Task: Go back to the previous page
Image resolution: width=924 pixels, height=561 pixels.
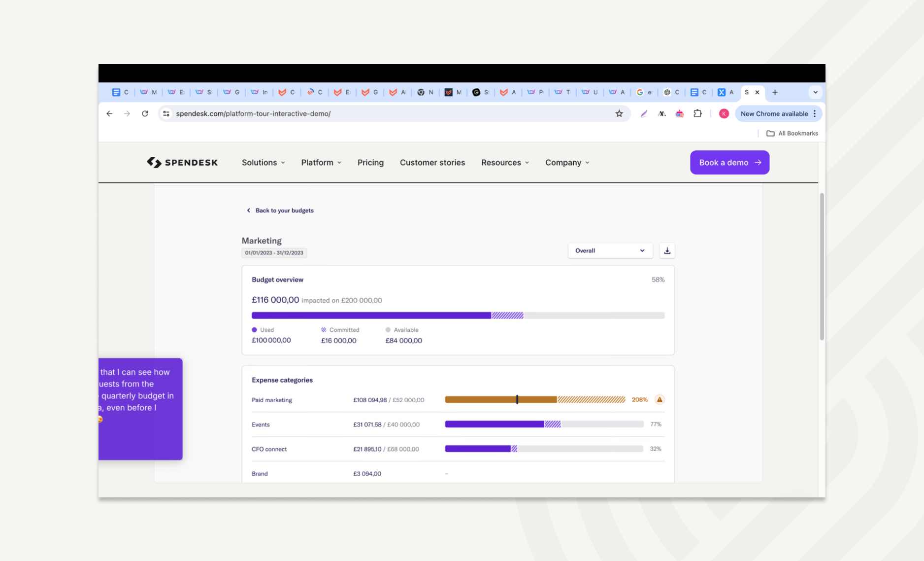Action: click(109, 114)
